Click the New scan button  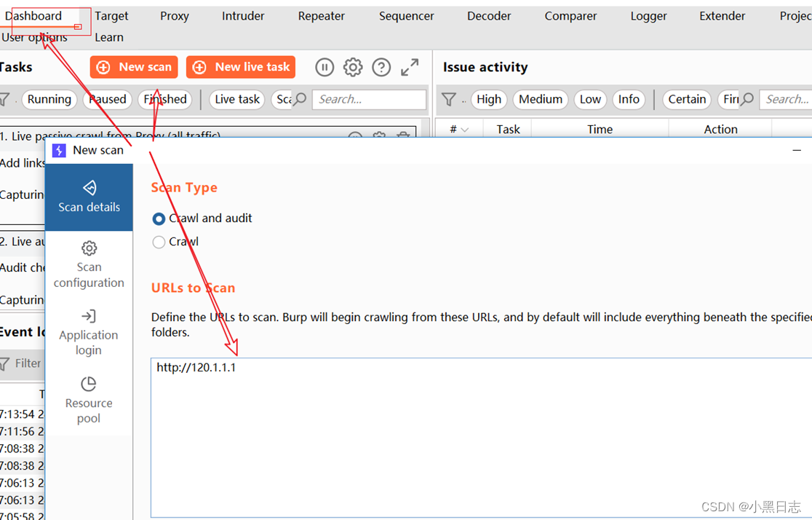[x=134, y=67]
